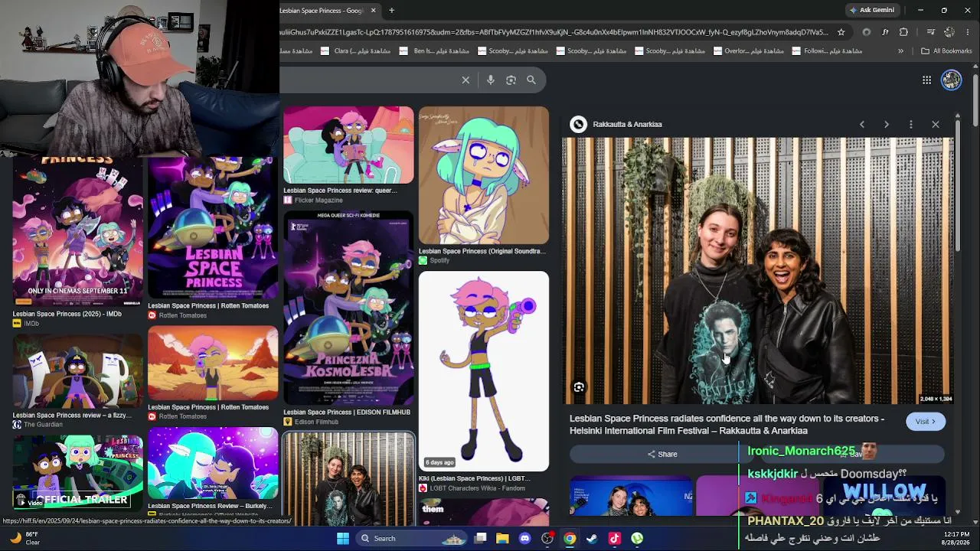
Task: Open the Rakkautta & Anarkiaa source icon
Action: 579,124
